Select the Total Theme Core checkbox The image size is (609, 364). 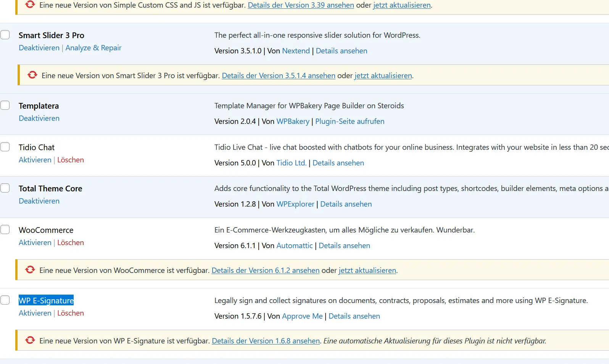coord(5,188)
